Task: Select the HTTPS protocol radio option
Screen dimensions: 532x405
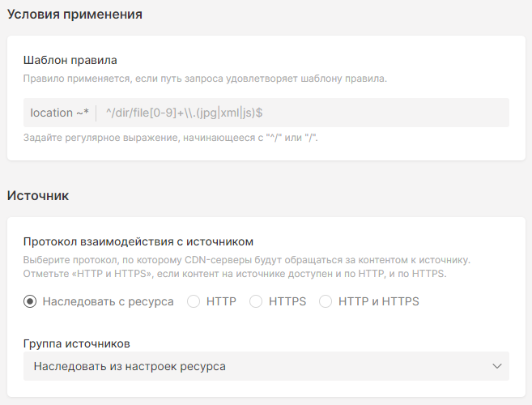Action: click(256, 301)
